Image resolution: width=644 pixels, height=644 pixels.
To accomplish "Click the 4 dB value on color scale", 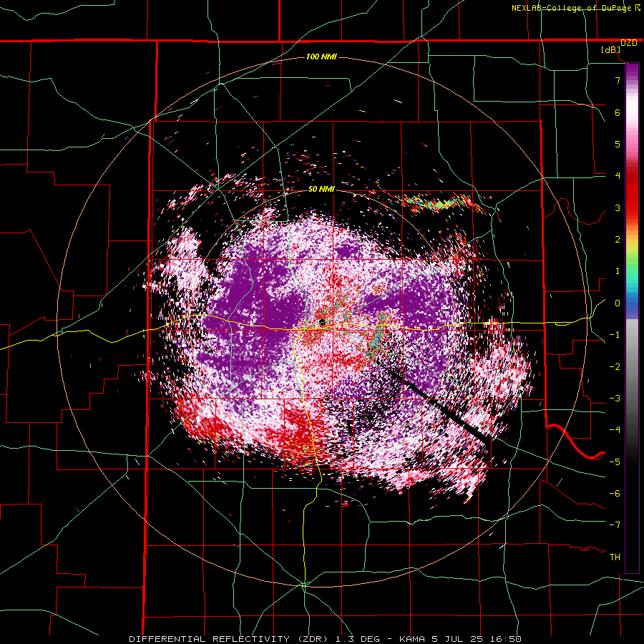I will [x=618, y=176].
